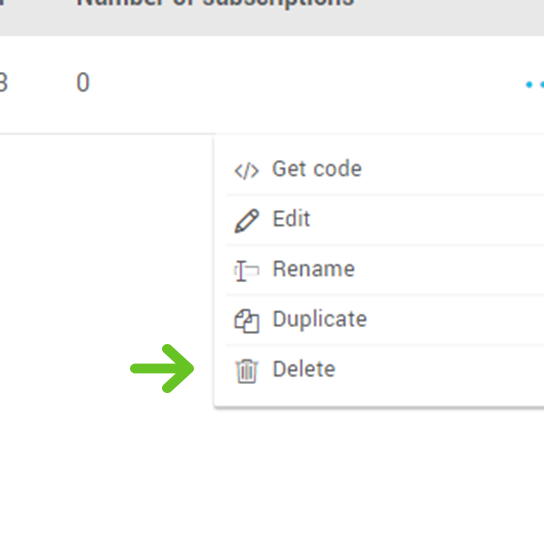Click the subscriptions count value 0
The image size is (544, 544).
[x=83, y=83]
